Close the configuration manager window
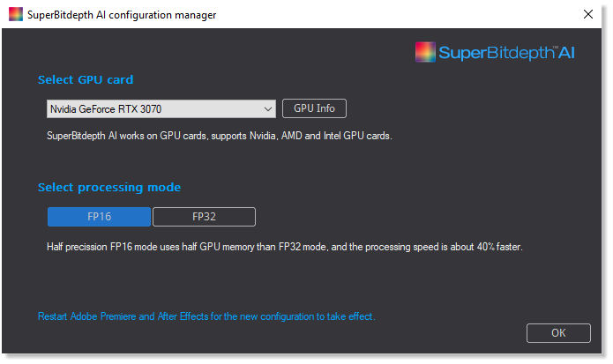Viewport: 613px width, 364px height. coord(588,14)
